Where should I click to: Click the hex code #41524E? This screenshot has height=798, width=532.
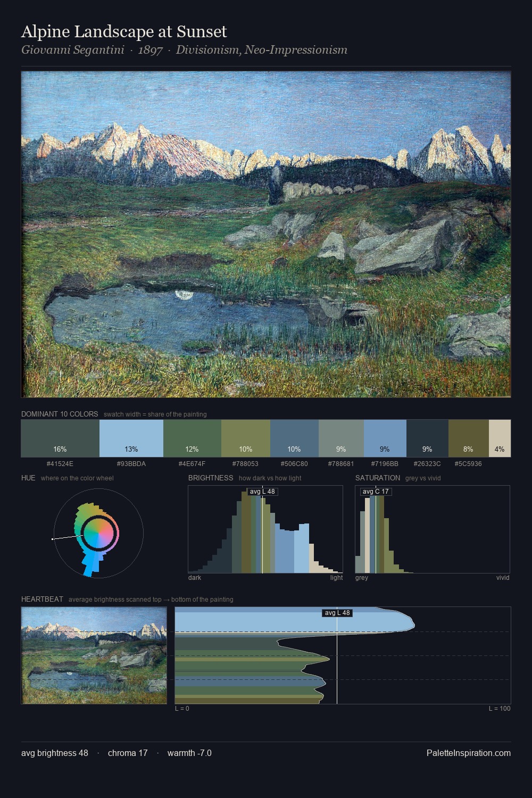coord(60,464)
